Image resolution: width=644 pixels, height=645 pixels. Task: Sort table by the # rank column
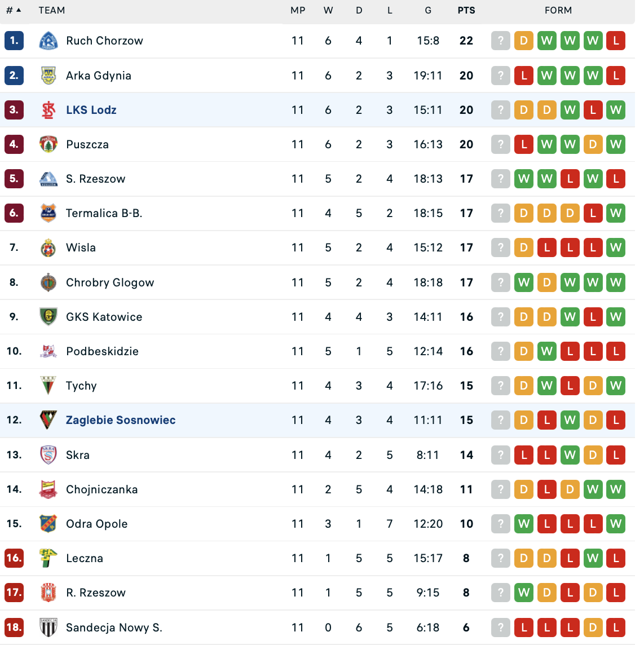click(x=14, y=10)
